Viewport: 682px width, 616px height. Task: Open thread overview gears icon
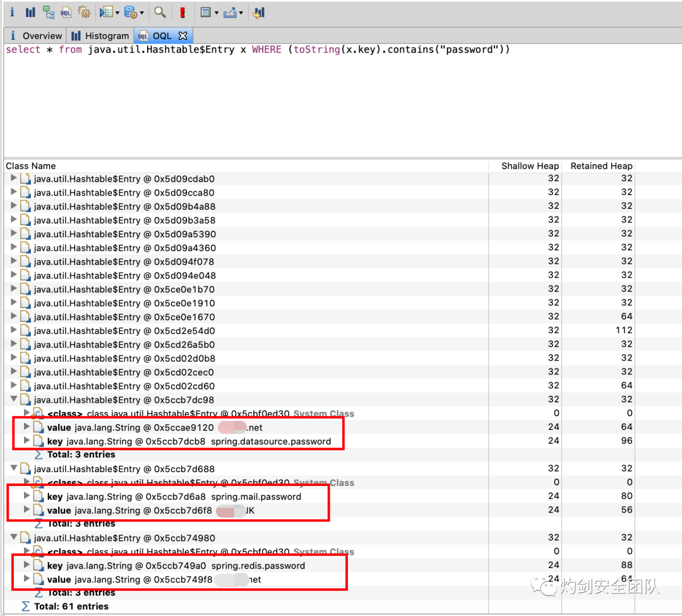click(x=83, y=12)
